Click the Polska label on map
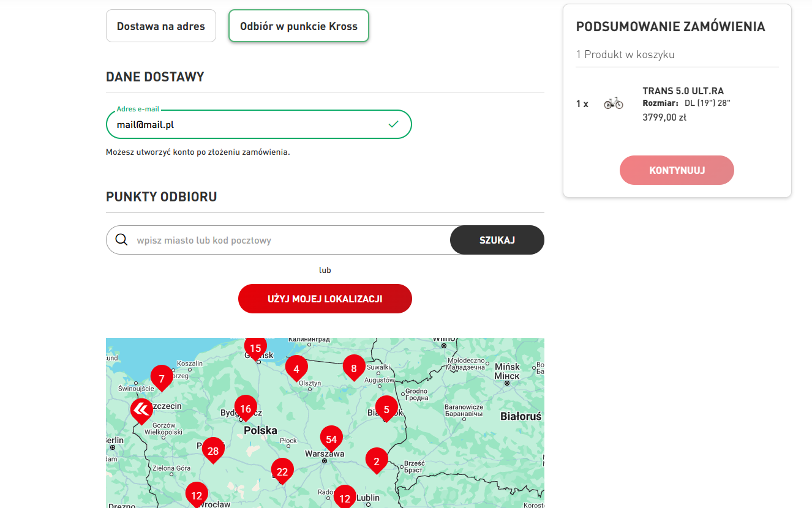Viewport: 812px width, 508px height. tap(260, 430)
